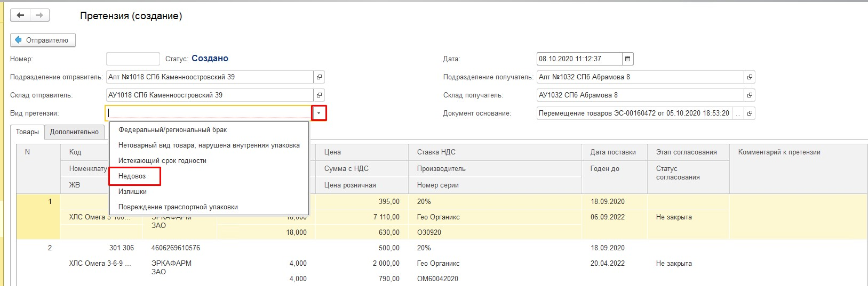
Task: Click the Номер input field
Action: point(133,59)
